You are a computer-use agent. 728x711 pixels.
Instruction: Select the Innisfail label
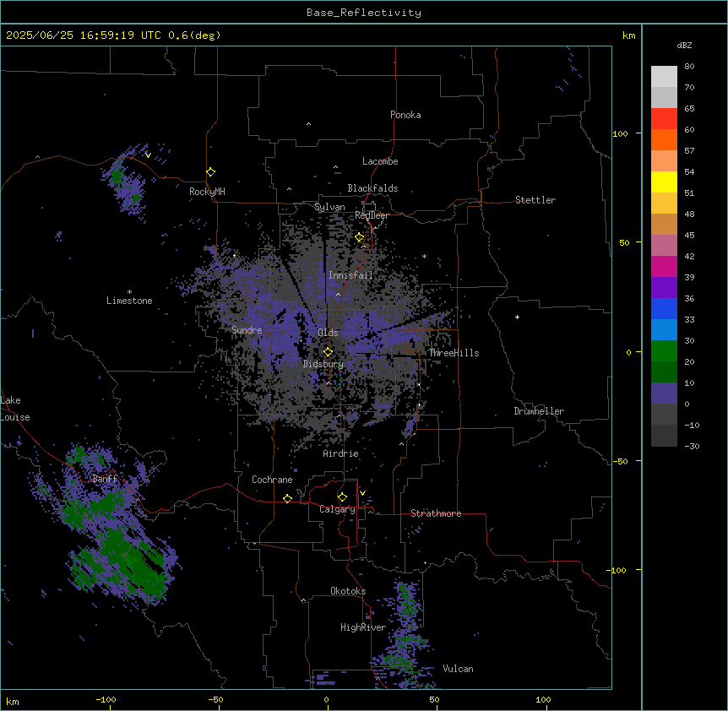pyautogui.click(x=350, y=275)
